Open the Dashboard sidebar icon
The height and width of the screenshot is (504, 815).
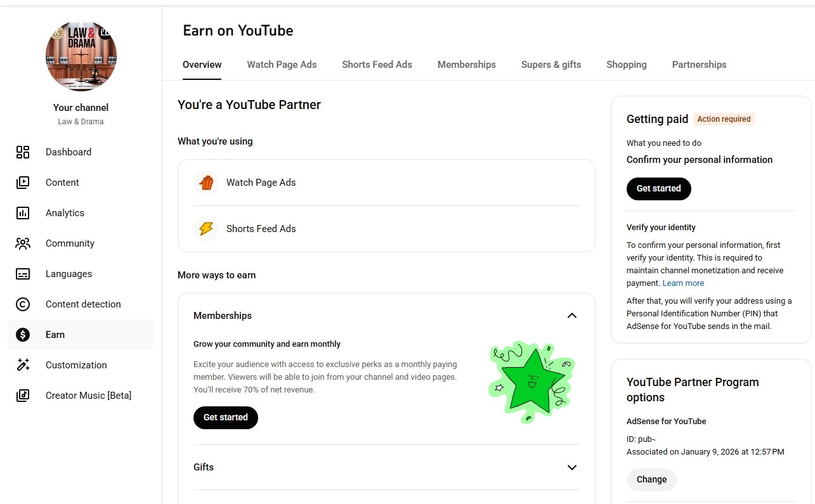tap(23, 152)
